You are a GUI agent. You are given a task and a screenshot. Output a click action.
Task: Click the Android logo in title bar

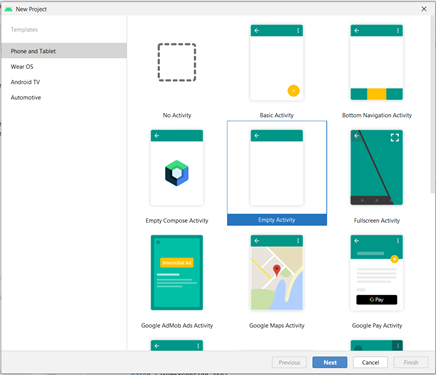[8, 9]
